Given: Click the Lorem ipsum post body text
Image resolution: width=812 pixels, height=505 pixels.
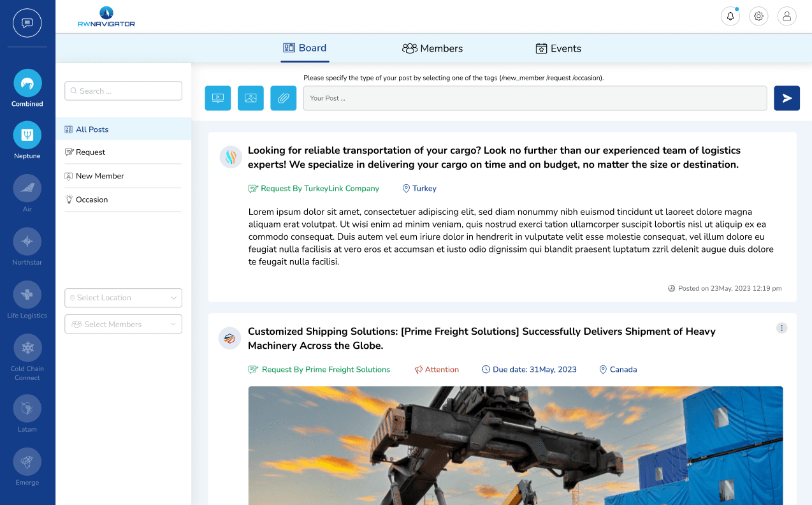Looking at the screenshot, I should (511, 237).
